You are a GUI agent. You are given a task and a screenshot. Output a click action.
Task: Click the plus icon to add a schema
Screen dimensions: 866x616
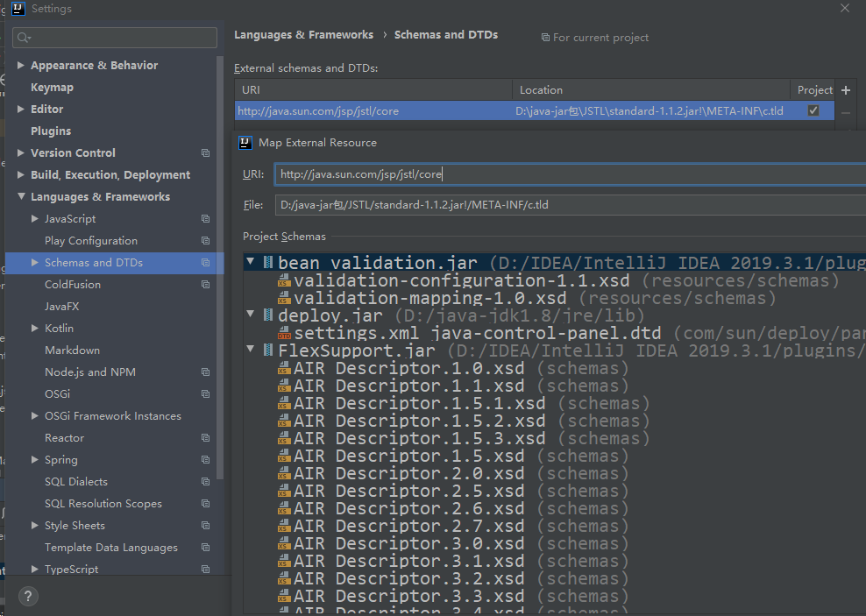846,90
